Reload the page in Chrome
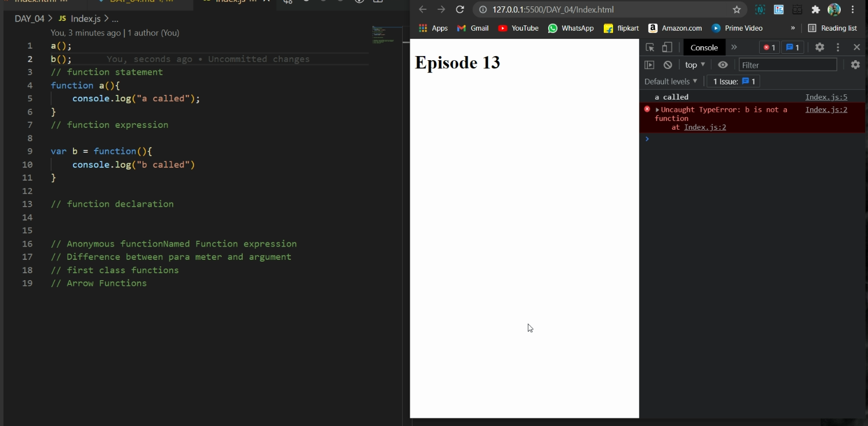This screenshot has height=426, width=868. pos(460,9)
